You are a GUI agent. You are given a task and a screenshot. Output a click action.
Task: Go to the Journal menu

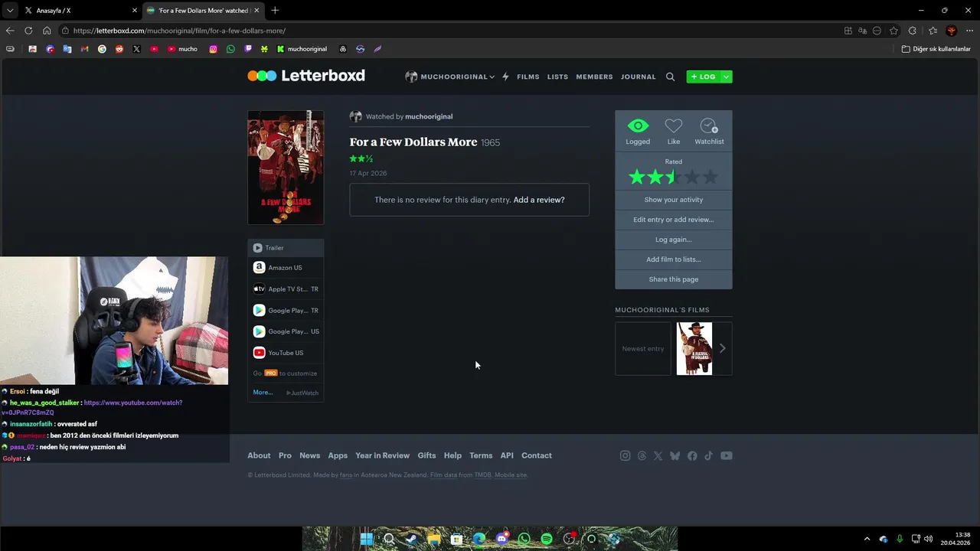click(639, 77)
